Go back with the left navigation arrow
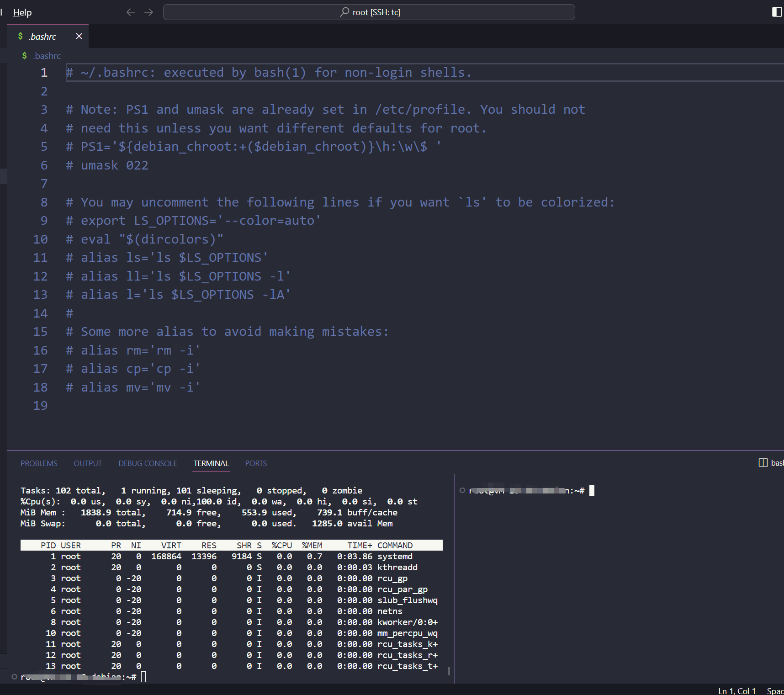 click(131, 12)
